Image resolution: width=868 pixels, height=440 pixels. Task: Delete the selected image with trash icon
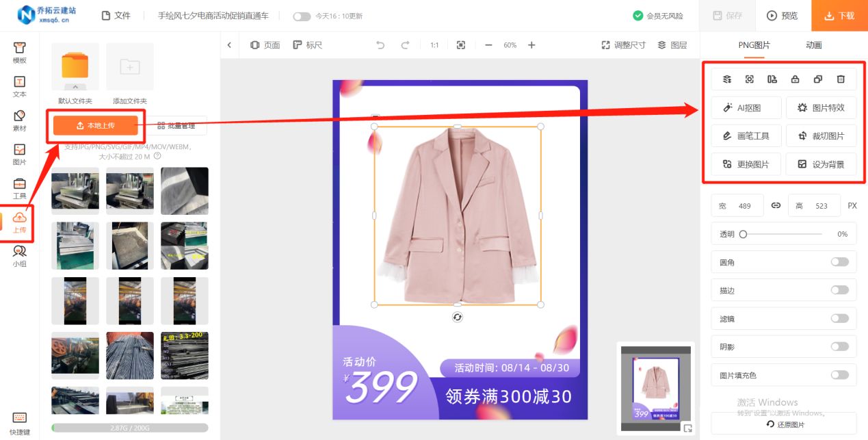pos(841,79)
